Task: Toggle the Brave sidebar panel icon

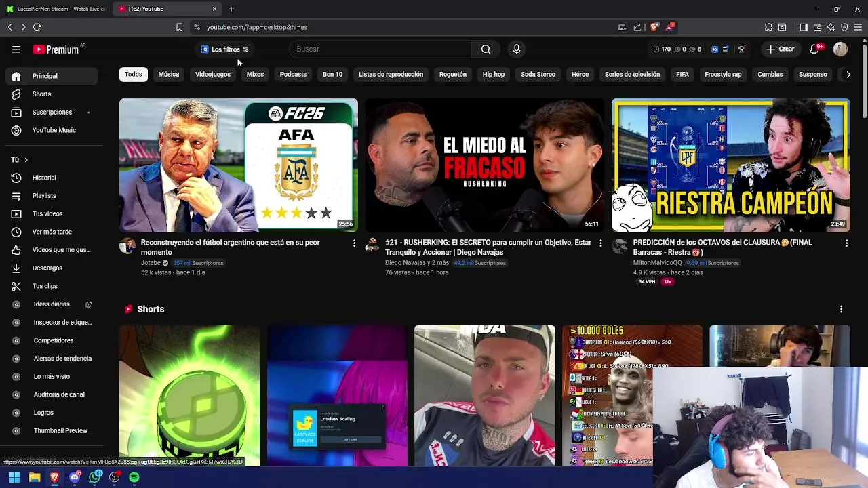Action: [804, 27]
